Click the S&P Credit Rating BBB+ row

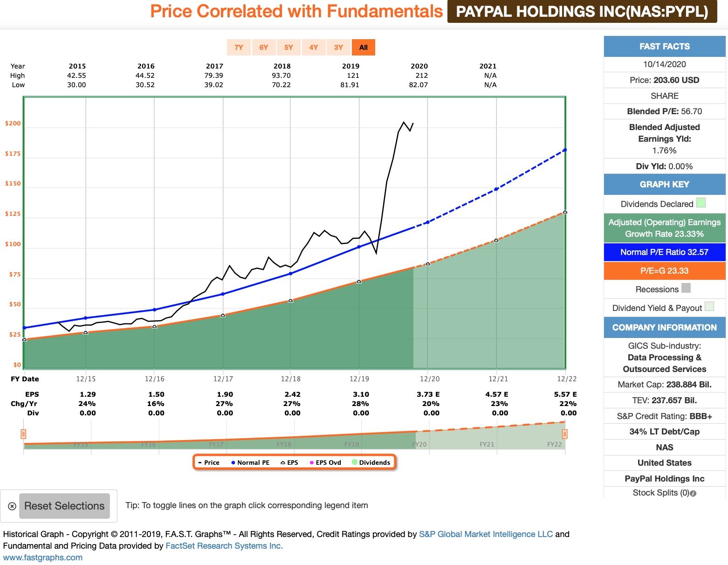665,416
